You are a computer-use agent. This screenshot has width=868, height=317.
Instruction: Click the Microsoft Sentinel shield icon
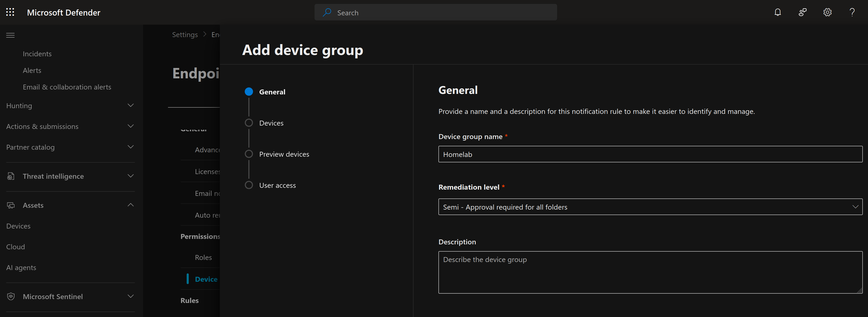pos(11,297)
